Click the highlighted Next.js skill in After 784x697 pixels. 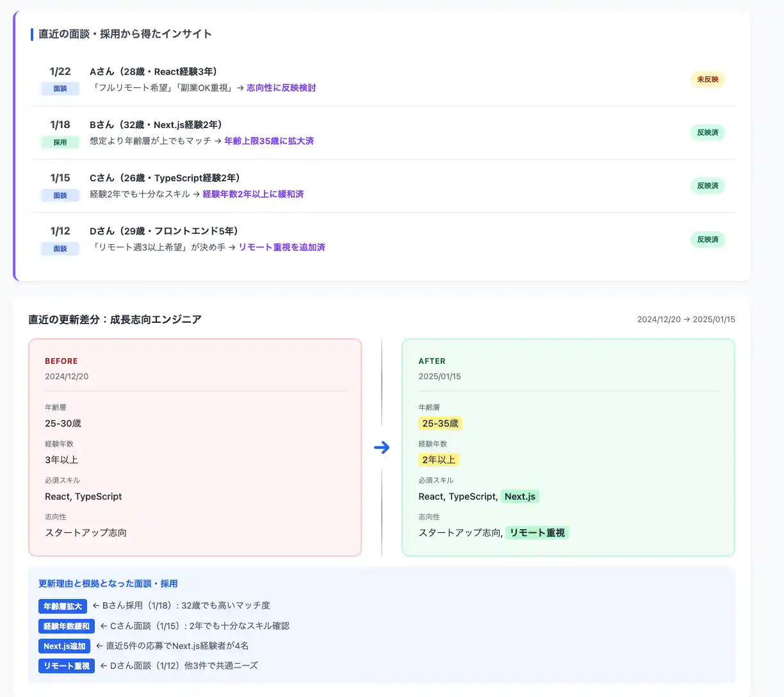(x=519, y=496)
